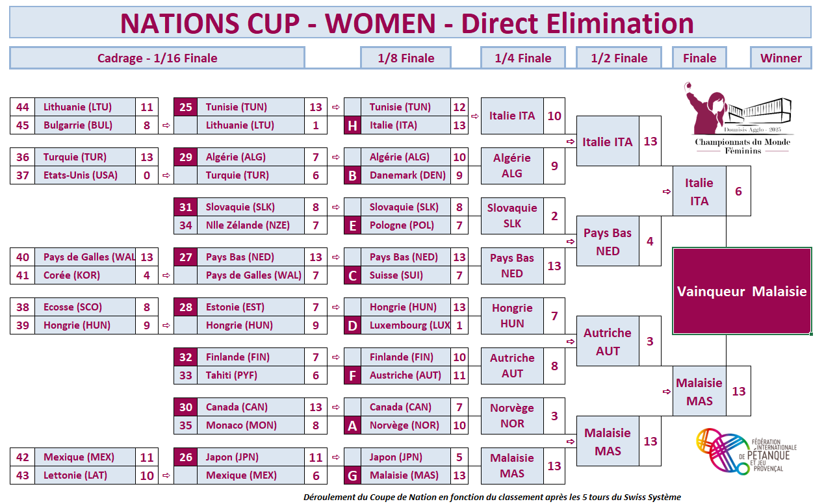Select the group H badge beside Italie (ITA)
This screenshot has width=824, height=504.
point(352,125)
